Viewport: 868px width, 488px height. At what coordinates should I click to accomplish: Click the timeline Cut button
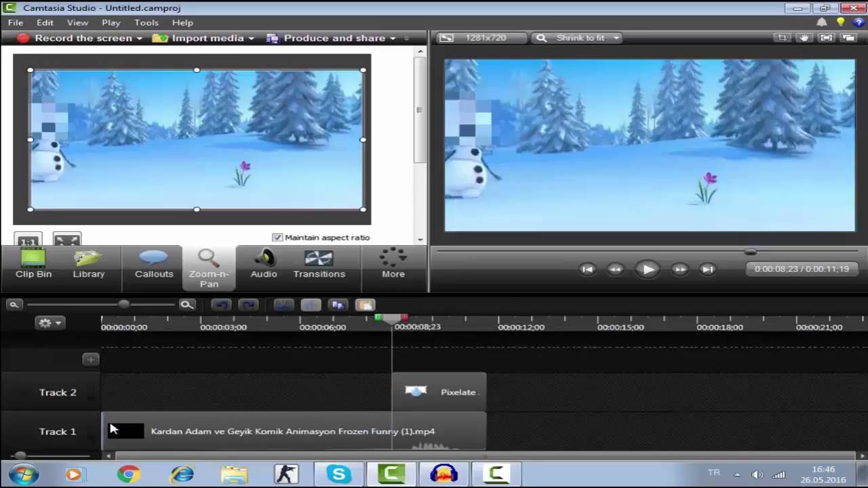coord(283,305)
